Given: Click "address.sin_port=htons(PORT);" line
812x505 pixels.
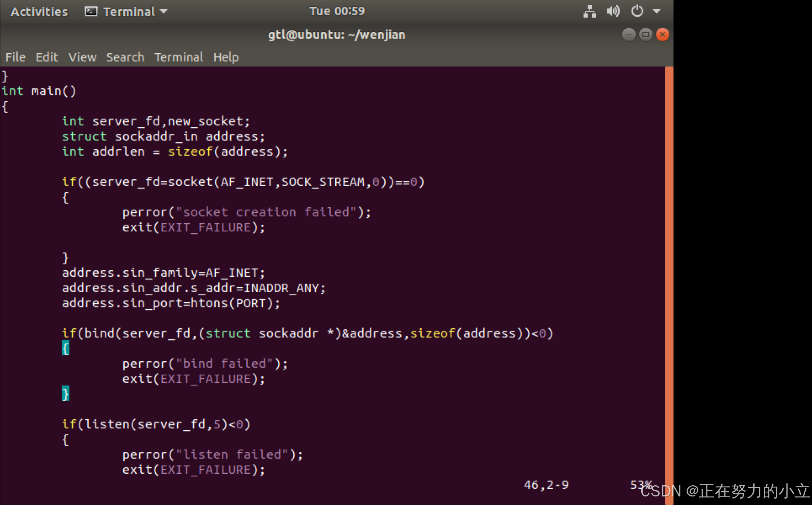Looking at the screenshot, I should (171, 303).
